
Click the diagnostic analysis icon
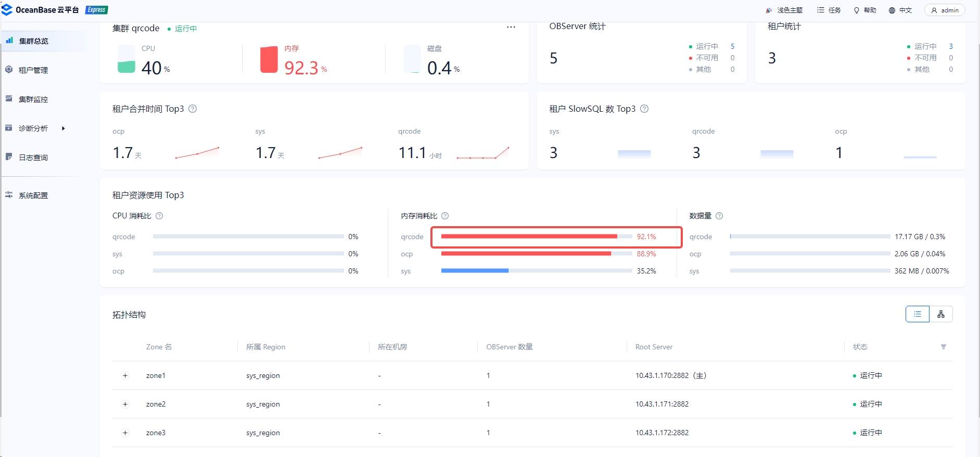point(9,127)
